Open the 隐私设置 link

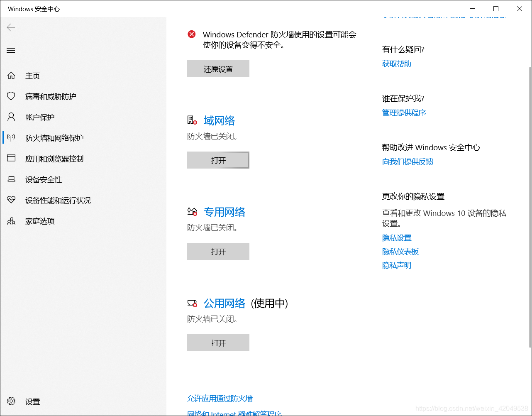click(x=397, y=238)
